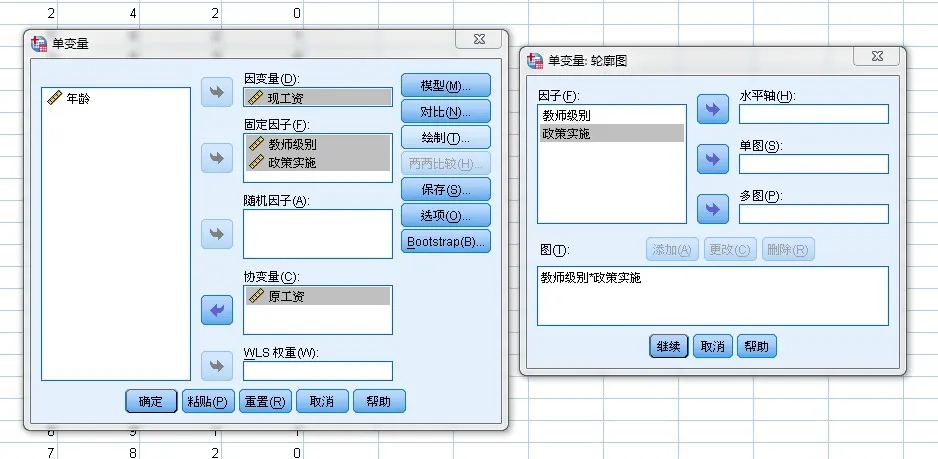Click the SPSS icon in 轮廓图 title bar
Image resolution: width=938 pixels, height=459 pixels.
(535, 60)
